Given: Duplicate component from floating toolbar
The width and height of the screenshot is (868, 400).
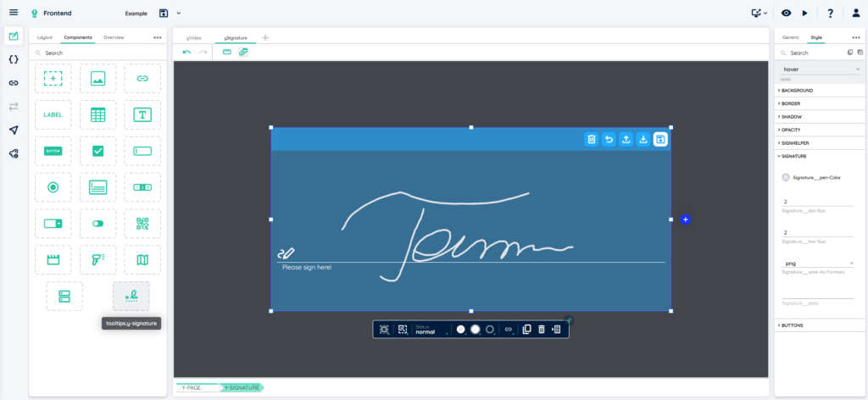Looking at the screenshot, I should 526,329.
